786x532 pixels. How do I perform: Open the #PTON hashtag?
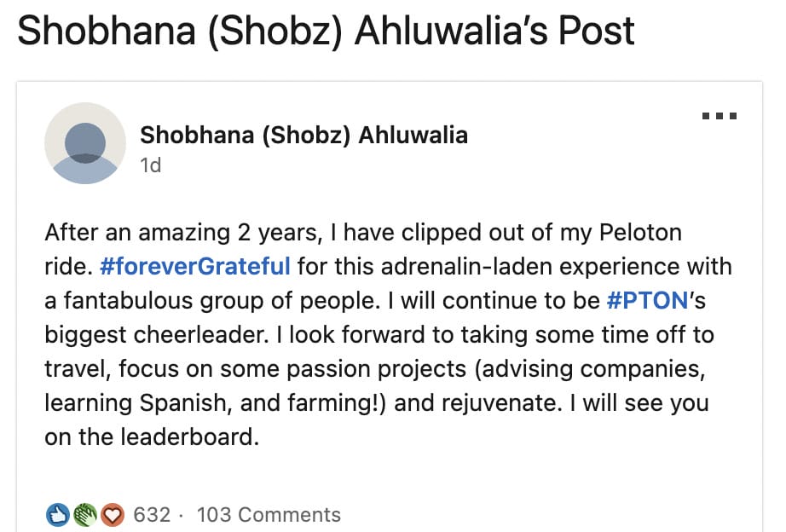point(647,300)
